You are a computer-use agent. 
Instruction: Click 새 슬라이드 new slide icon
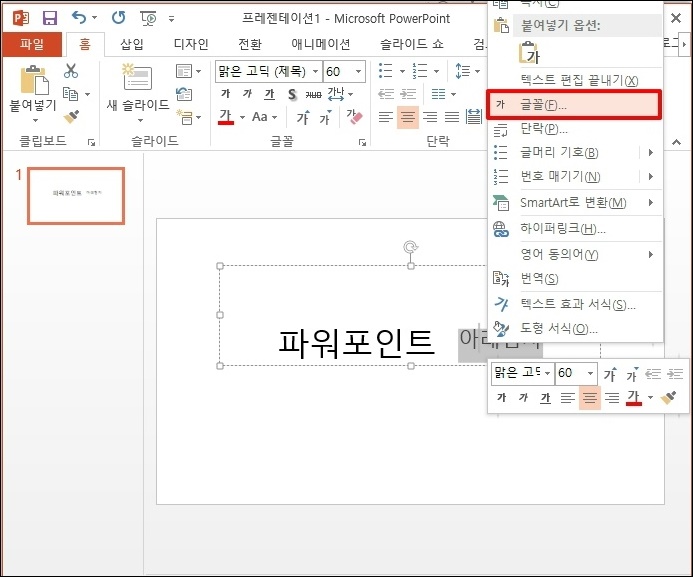click(137, 77)
